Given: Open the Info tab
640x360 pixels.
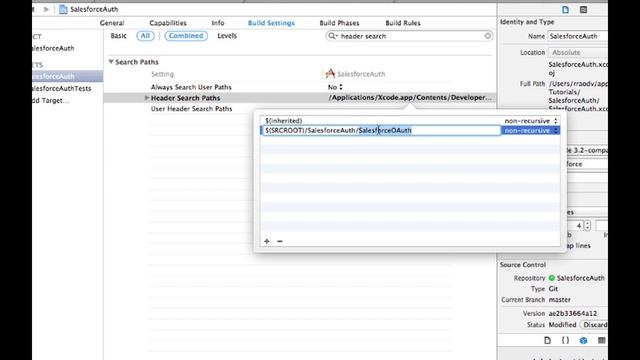Looking at the screenshot, I should click(218, 23).
